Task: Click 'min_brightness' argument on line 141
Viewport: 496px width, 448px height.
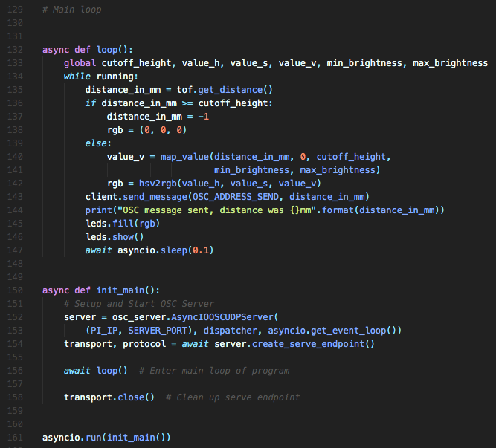Action: click(x=251, y=170)
